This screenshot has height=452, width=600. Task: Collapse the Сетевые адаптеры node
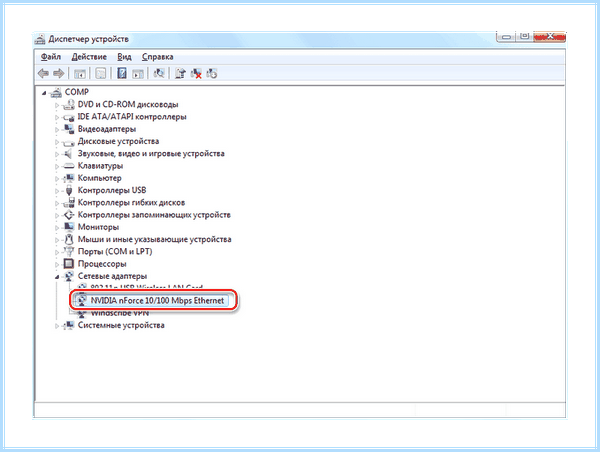coord(57,276)
